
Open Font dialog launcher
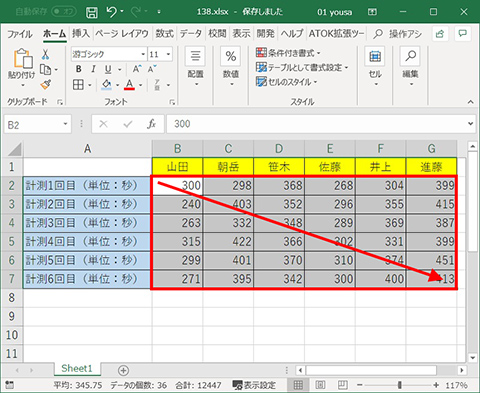(x=172, y=102)
